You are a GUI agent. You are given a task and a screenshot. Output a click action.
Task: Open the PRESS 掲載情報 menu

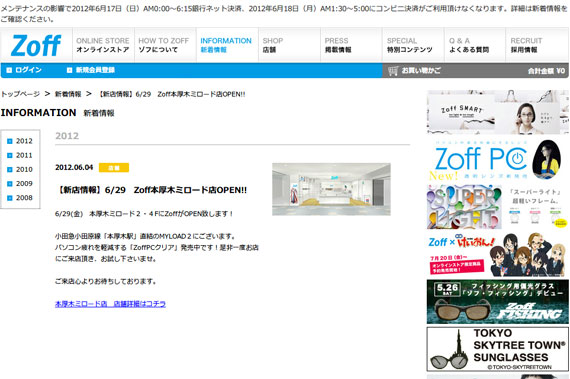[351, 45]
